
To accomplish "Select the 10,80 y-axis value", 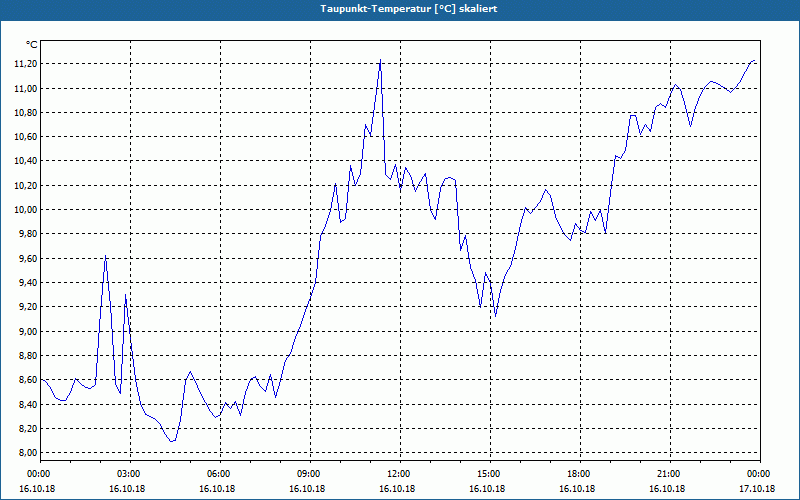I will click(x=28, y=113).
